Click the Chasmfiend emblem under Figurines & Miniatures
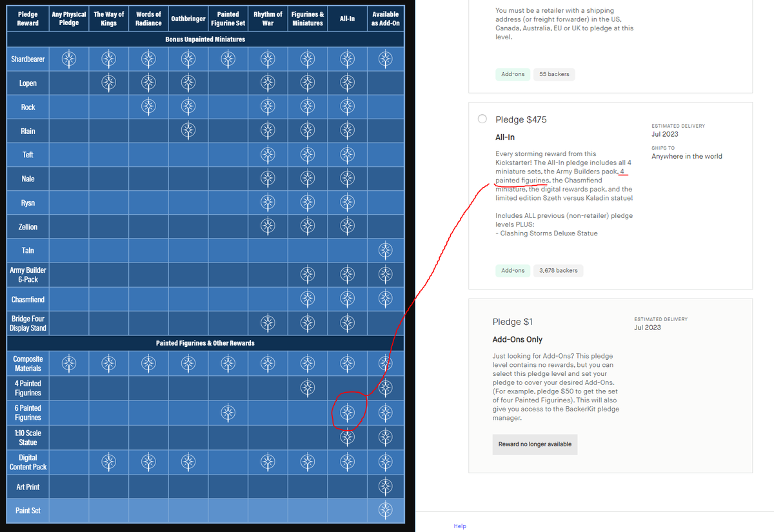 [x=308, y=299]
